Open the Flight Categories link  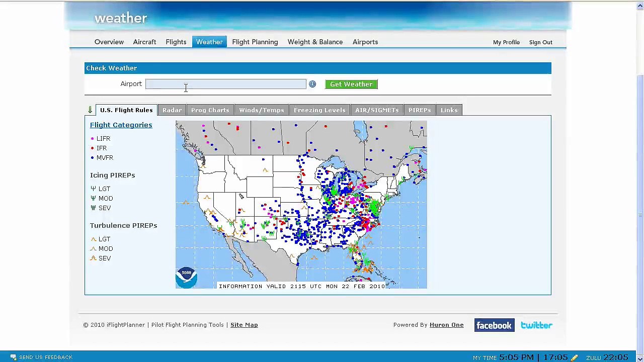point(121,125)
